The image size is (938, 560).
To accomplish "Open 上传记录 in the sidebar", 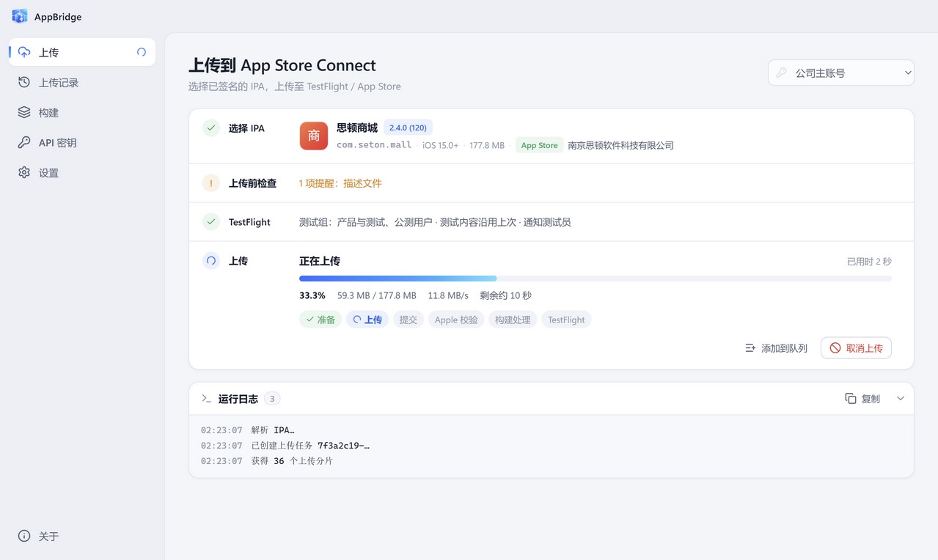I will pos(82,82).
